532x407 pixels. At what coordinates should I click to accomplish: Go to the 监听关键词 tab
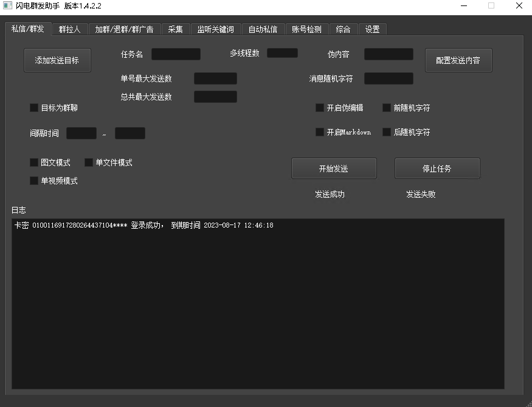coord(215,29)
